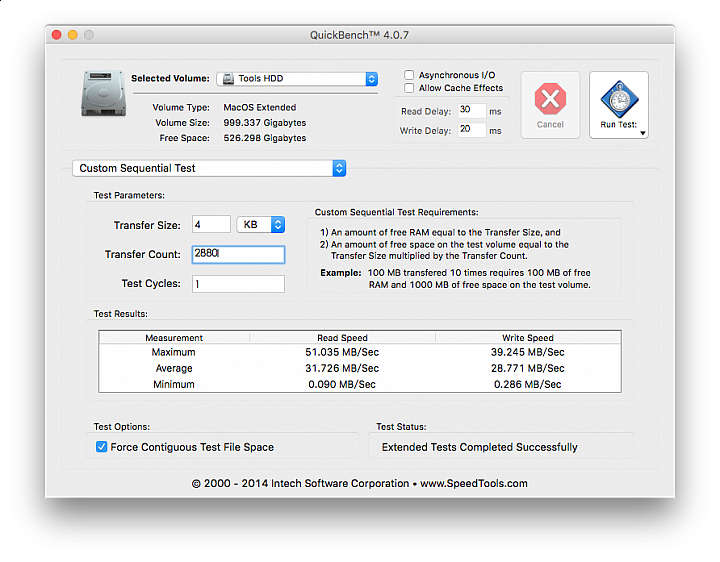
Task: Click the 999.337 Gigabytes volume size
Action: [265, 123]
